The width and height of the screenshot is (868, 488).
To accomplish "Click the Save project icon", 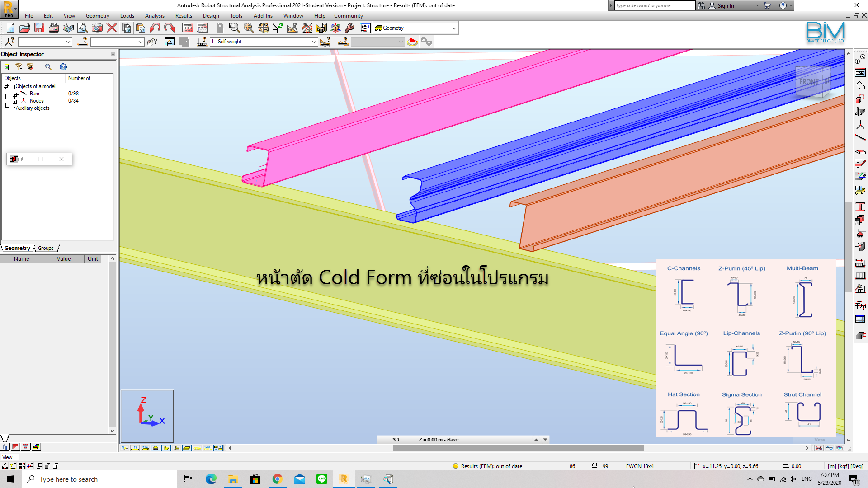I will pos(39,28).
